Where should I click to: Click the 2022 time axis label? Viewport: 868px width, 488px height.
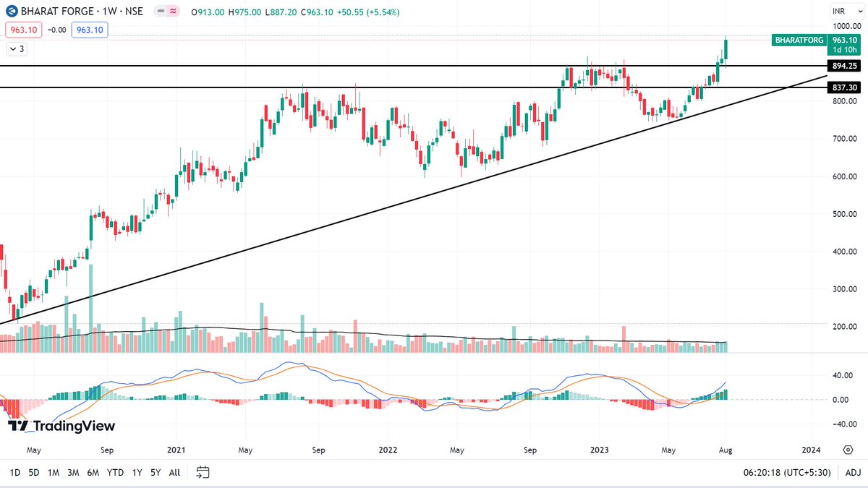(388, 449)
